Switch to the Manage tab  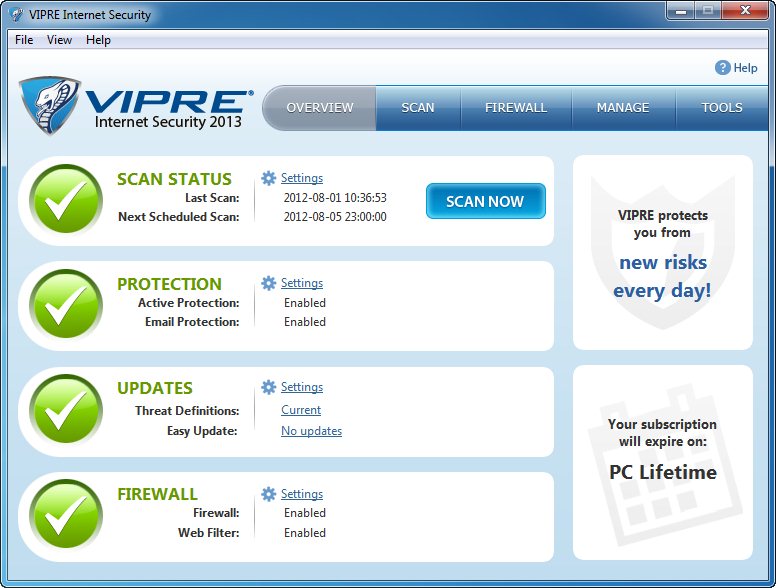click(623, 108)
